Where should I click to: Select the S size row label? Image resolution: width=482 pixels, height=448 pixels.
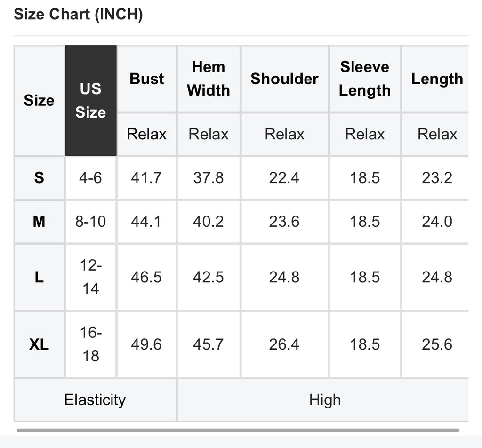(39, 178)
